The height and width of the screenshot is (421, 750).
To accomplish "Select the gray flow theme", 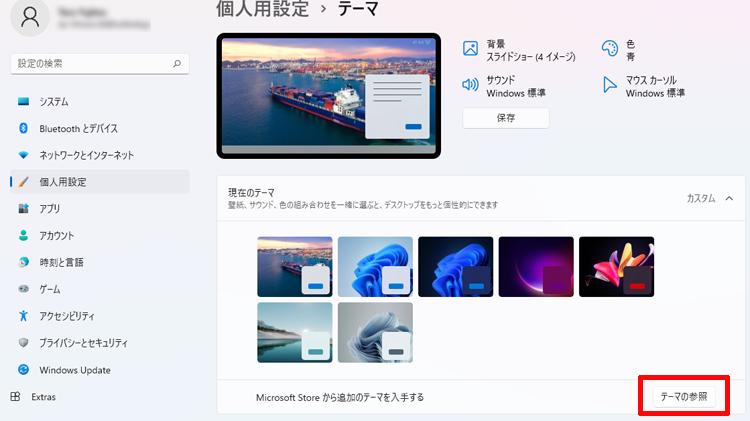I will (375, 332).
